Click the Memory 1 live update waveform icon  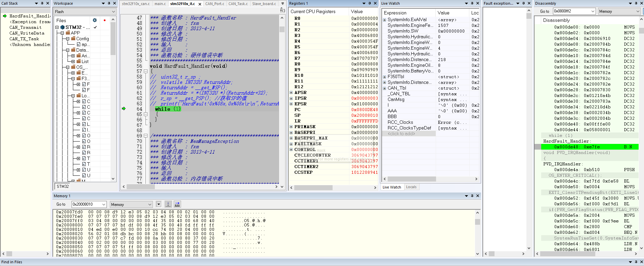click(x=177, y=204)
